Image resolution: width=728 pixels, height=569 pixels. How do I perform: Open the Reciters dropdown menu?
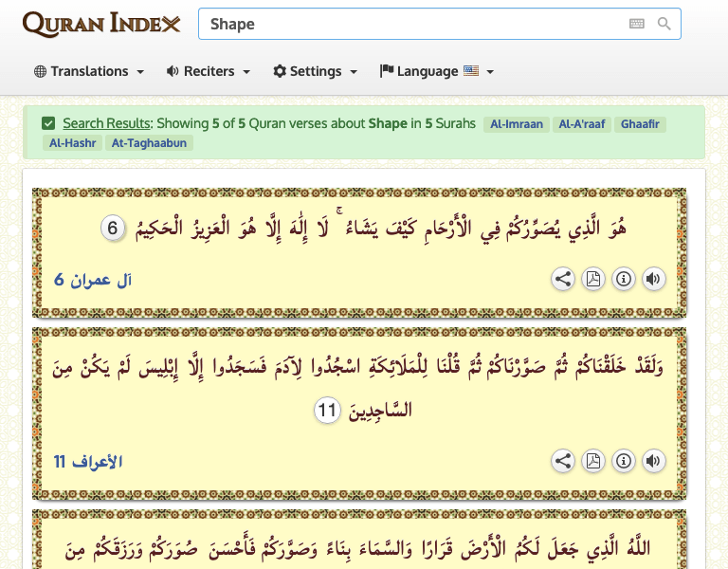coord(209,71)
